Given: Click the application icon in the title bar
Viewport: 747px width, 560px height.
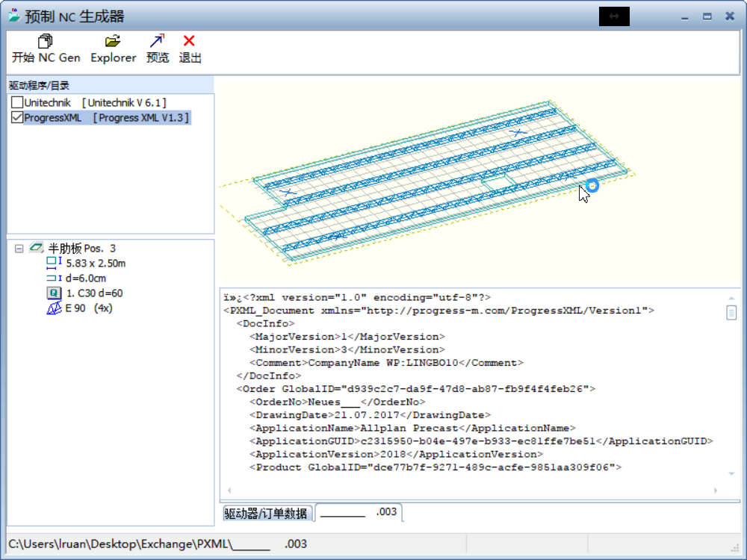Looking at the screenshot, I should 14,15.
